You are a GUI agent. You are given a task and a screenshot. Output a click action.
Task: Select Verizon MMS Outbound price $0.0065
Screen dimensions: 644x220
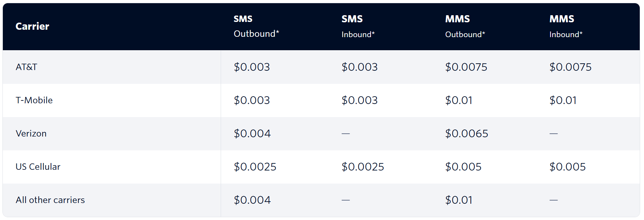[x=467, y=133]
